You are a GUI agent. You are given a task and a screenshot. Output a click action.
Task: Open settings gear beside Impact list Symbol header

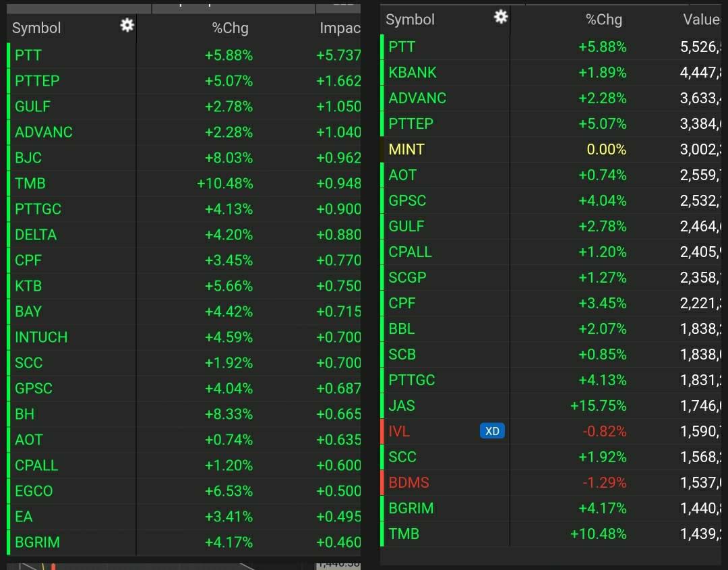click(127, 26)
